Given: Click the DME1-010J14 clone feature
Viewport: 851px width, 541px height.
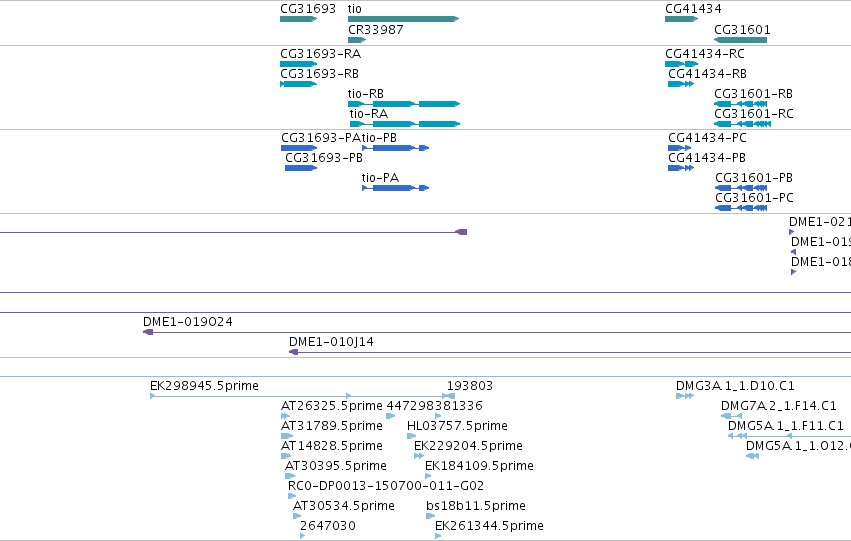Looking at the screenshot, I should [570, 352].
